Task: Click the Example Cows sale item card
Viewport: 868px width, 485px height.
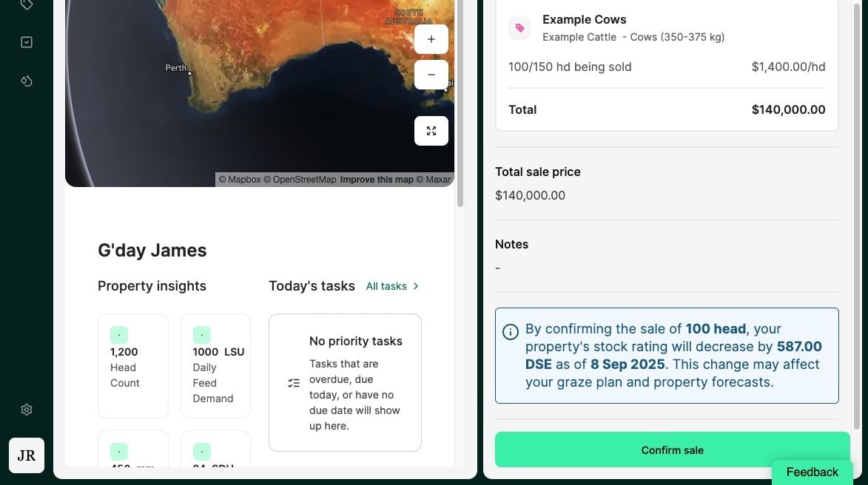Action: pos(666,67)
